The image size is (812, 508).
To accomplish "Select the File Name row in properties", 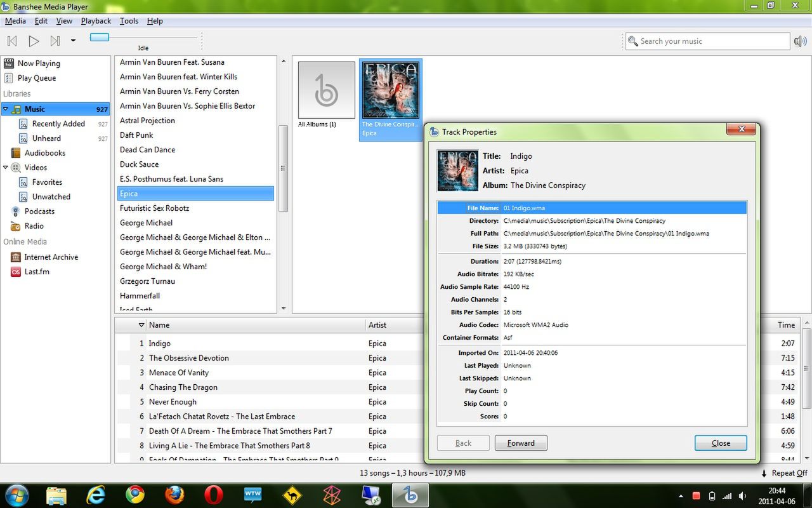I will coord(592,208).
